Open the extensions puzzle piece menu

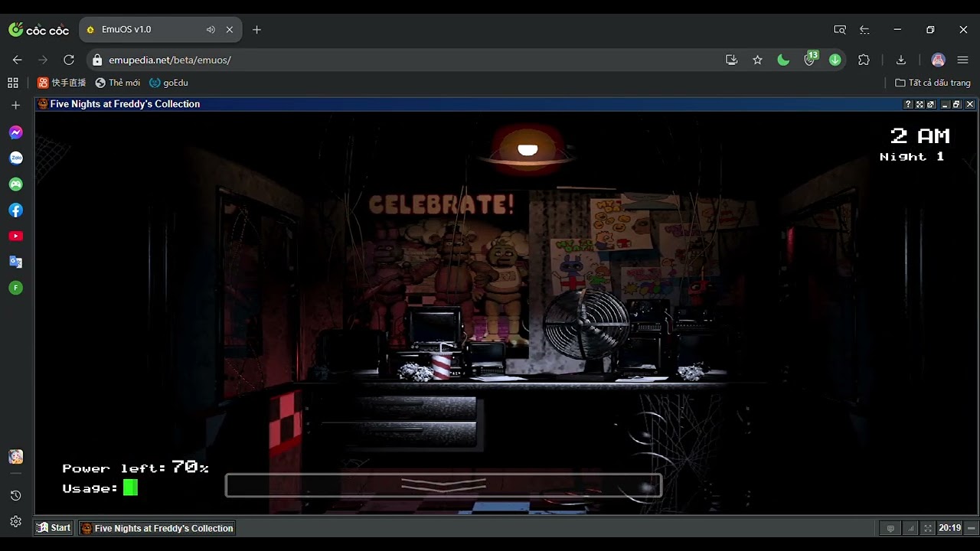coord(864,60)
